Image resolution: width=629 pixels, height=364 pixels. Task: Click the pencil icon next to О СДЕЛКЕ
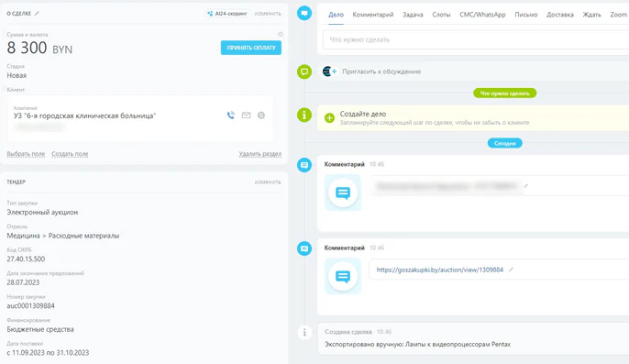[x=37, y=14]
